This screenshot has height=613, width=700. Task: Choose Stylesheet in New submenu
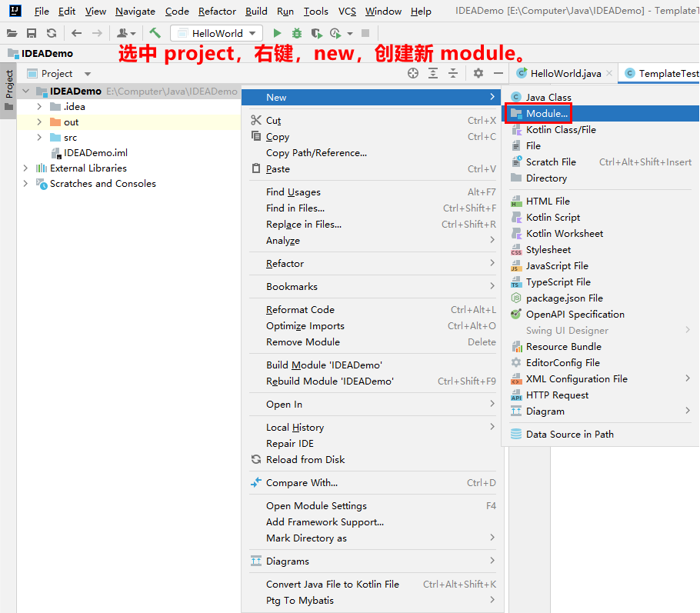(600, 249)
